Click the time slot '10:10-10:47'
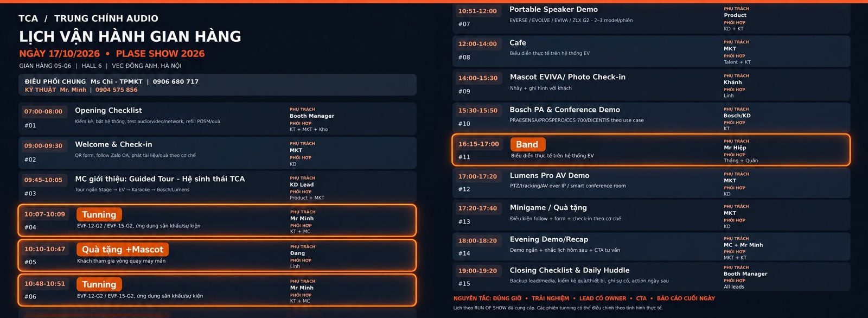 pyautogui.click(x=44, y=249)
